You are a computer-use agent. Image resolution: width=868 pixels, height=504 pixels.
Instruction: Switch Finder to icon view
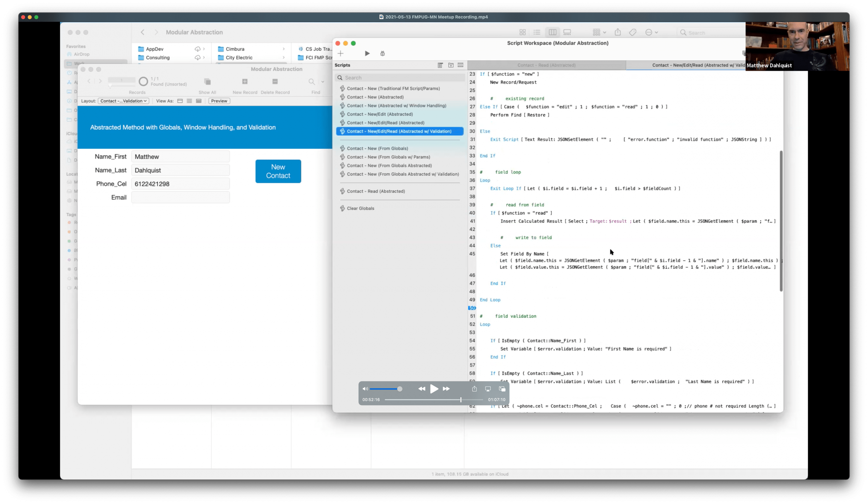click(522, 32)
